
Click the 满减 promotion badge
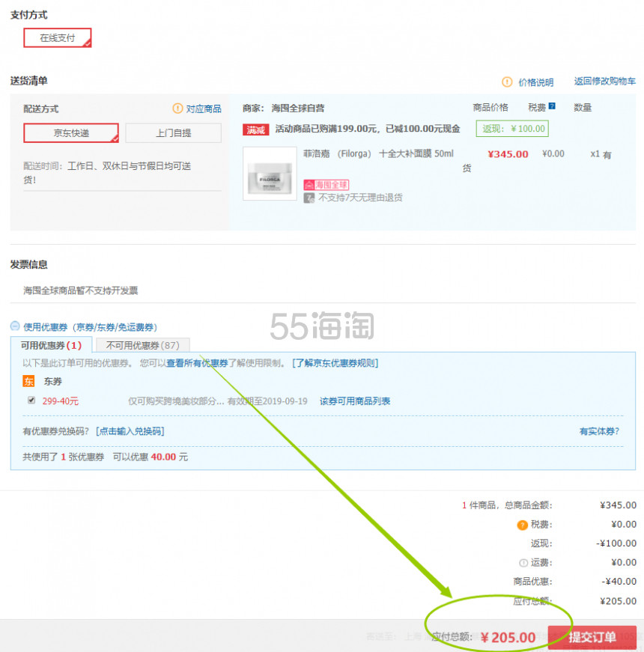coord(255,130)
